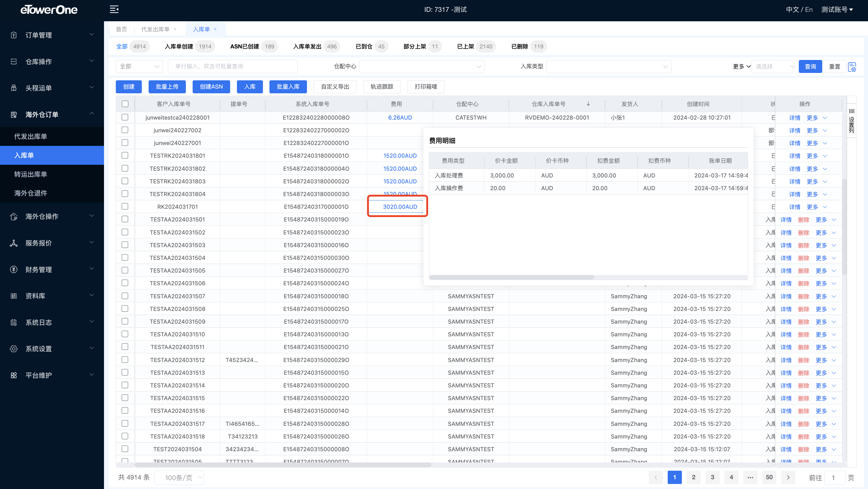Open the 3020.00AUD fee link

tap(400, 207)
